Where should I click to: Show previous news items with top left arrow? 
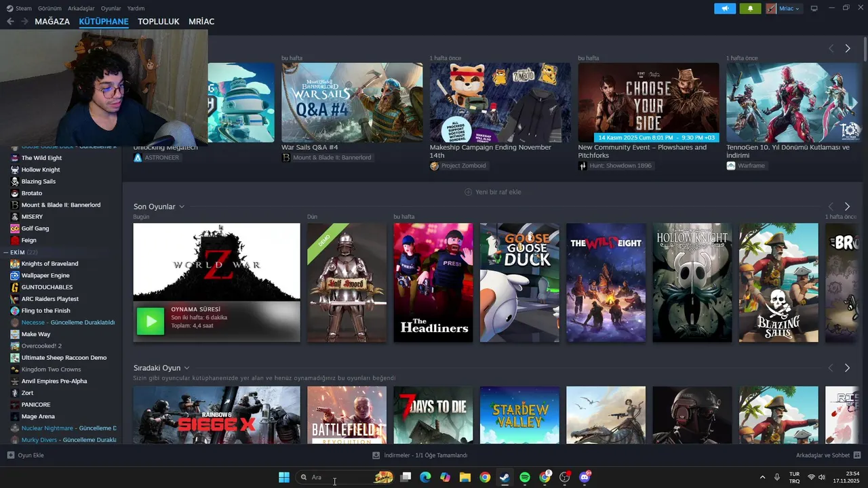(831, 48)
